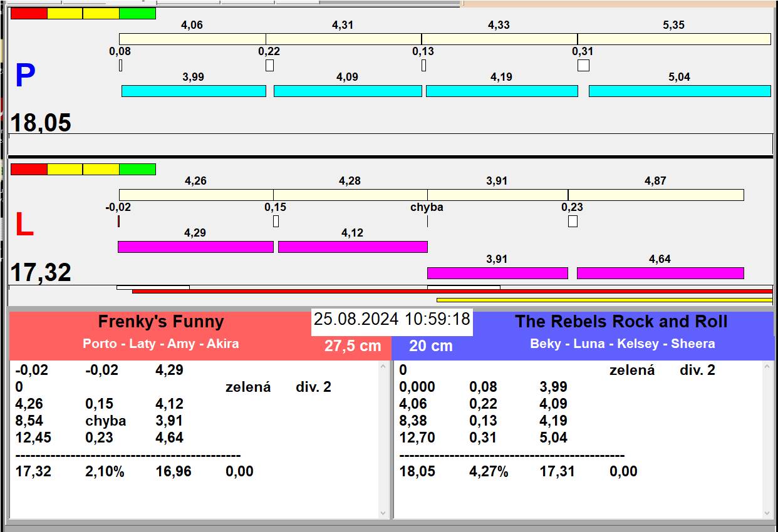778x532 pixels.
Task: Click the changeover box under 0,31 in lane P
Action: 583,66
